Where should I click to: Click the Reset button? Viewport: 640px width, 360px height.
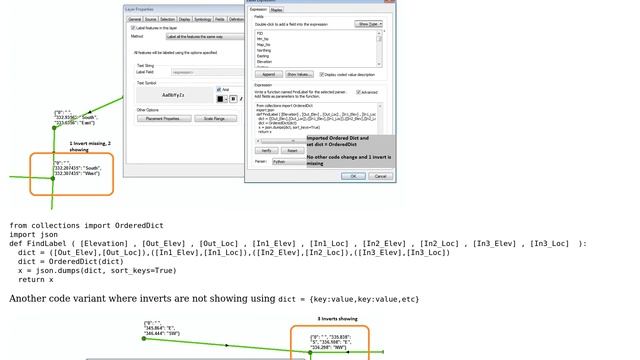click(x=292, y=151)
